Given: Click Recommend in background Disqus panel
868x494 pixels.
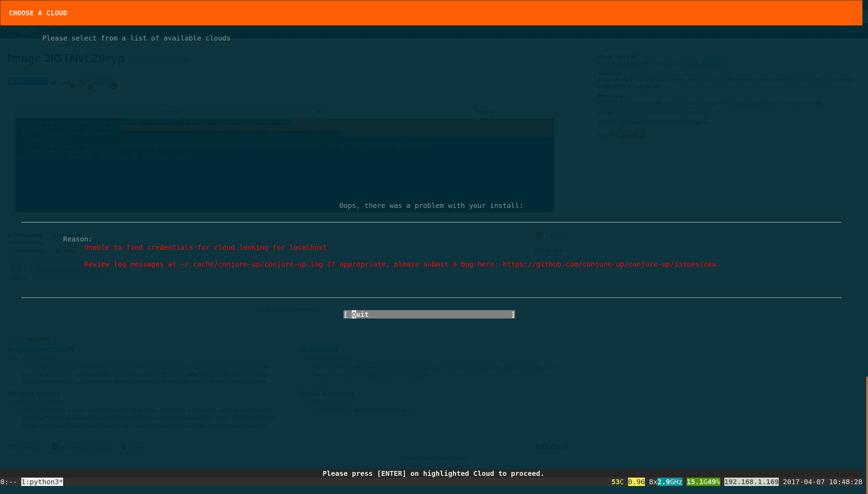Looking at the screenshot, I should (26, 251).
